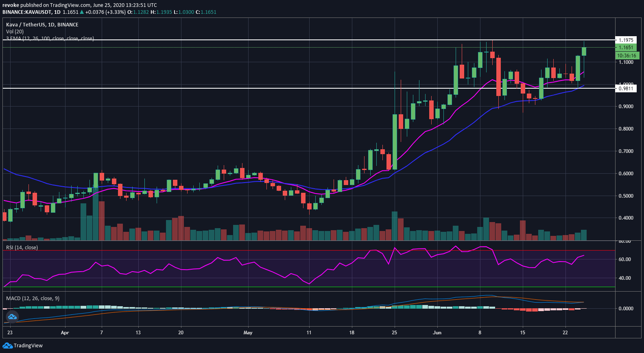
Task: Click the 18 date label on time axis
Action: coord(351,333)
